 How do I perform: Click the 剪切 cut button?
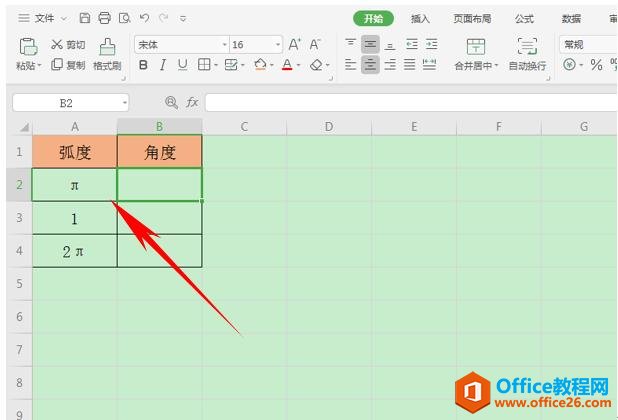(x=68, y=45)
